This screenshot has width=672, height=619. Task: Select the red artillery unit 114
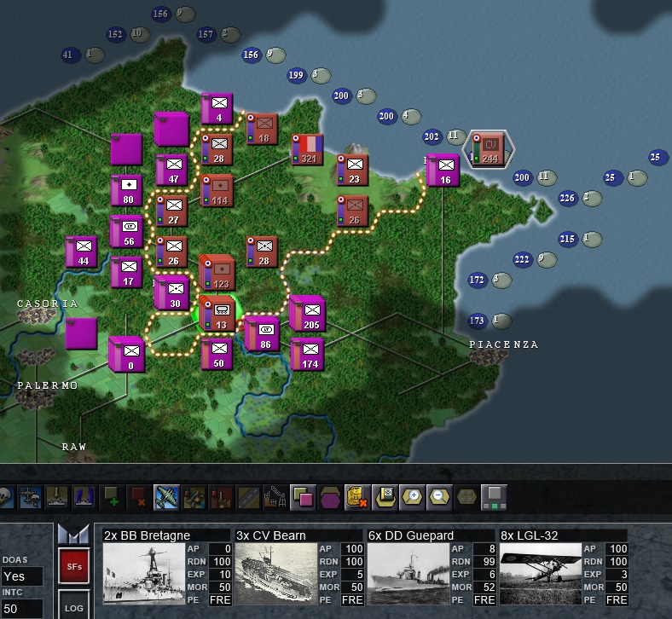(x=217, y=191)
